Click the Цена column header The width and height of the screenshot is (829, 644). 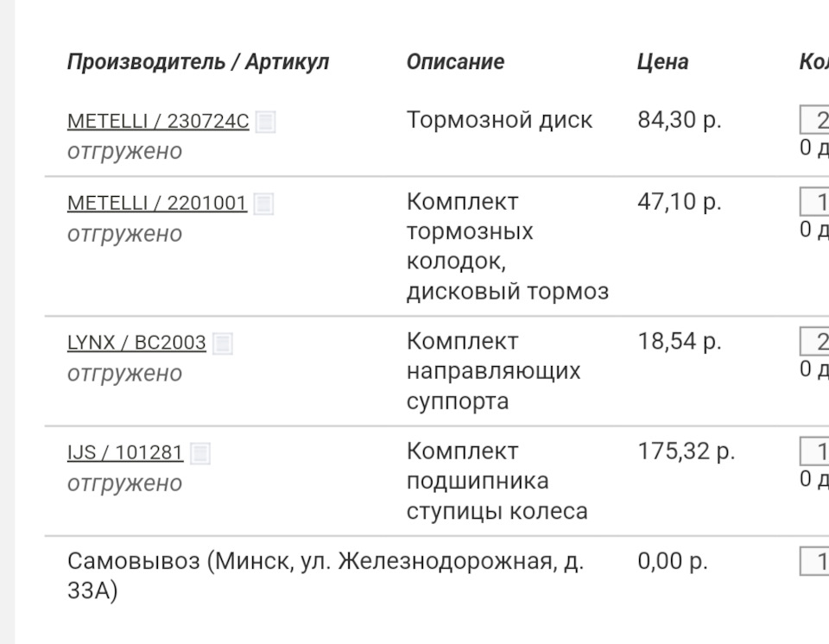pyautogui.click(x=662, y=62)
